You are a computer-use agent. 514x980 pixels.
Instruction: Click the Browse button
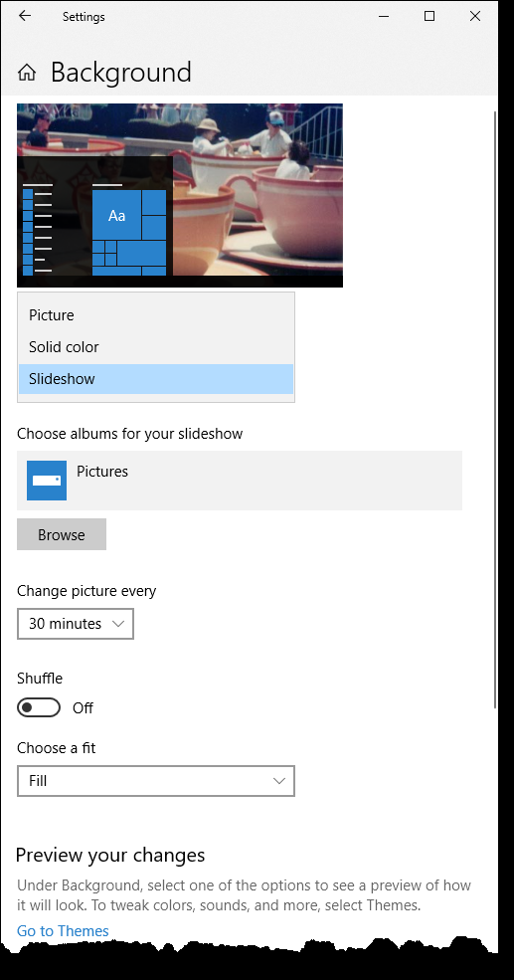click(62, 534)
